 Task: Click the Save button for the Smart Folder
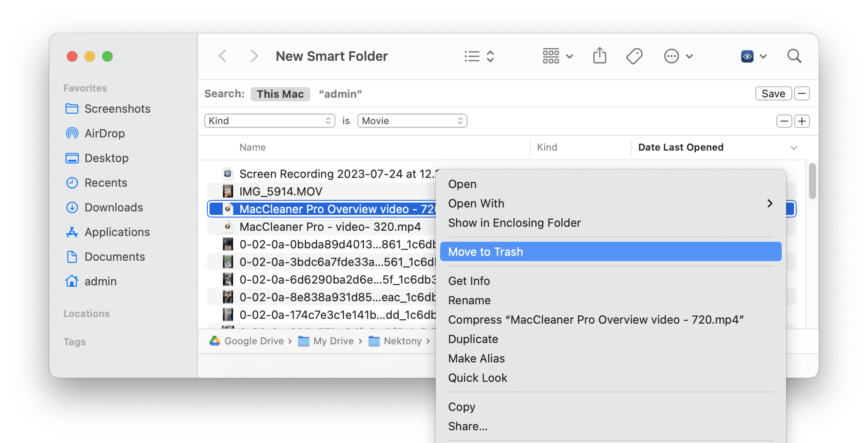pos(773,93)
